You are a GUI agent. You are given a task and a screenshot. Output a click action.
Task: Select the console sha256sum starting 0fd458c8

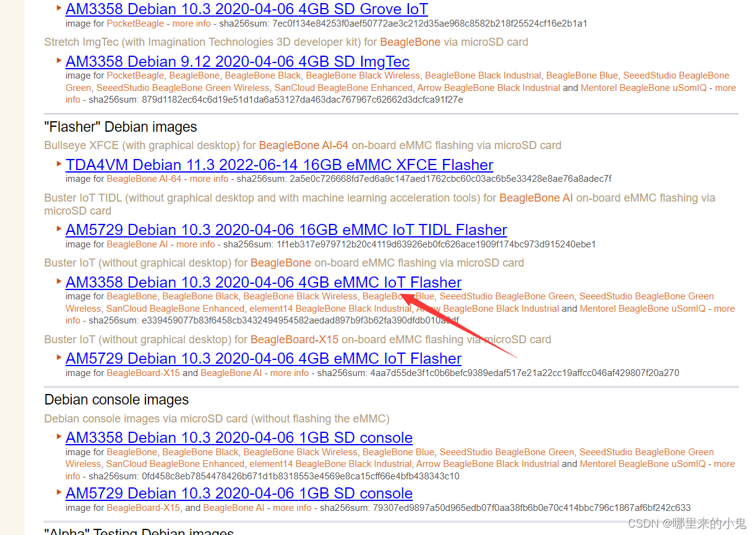pyautogui.click(x=300, y=476)
